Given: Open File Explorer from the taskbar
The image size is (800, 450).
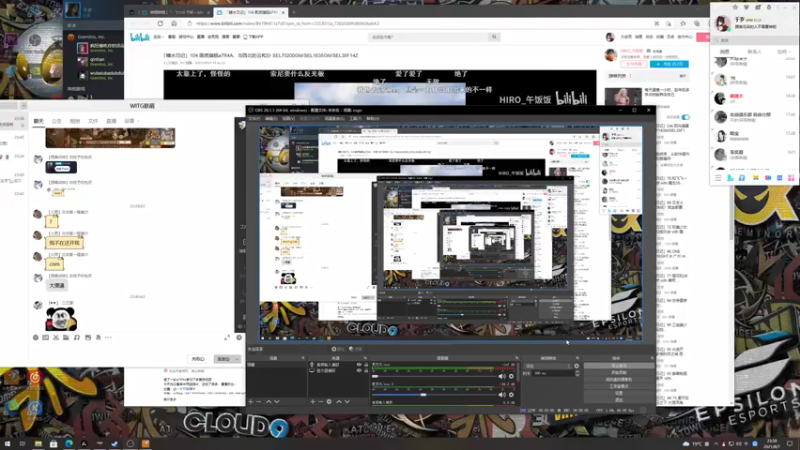Looking at the screenshot, I should click(38, 444).
